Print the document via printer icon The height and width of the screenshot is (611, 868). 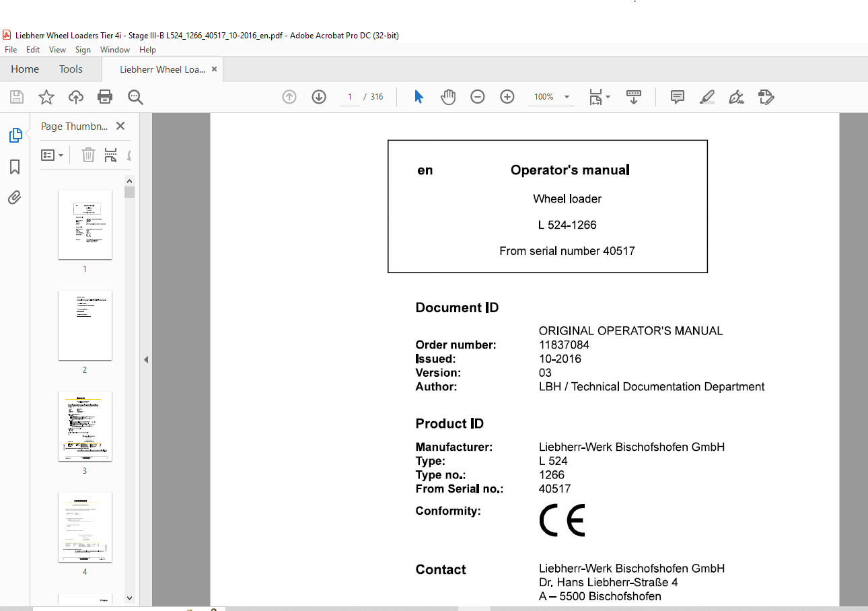105,97
